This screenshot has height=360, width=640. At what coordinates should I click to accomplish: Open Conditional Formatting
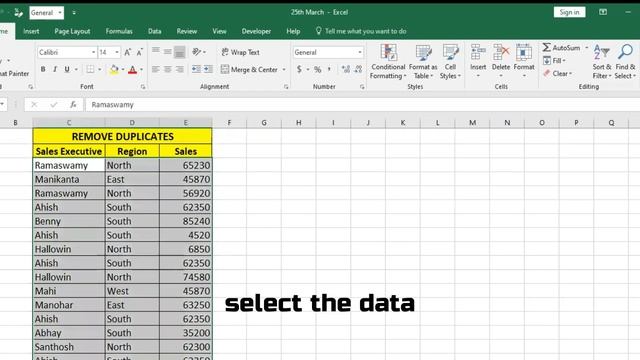pos(388,62)
